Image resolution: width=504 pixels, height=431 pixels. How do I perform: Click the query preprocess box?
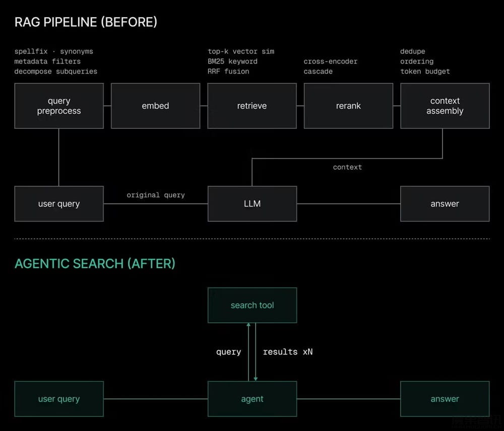(59, 106)
